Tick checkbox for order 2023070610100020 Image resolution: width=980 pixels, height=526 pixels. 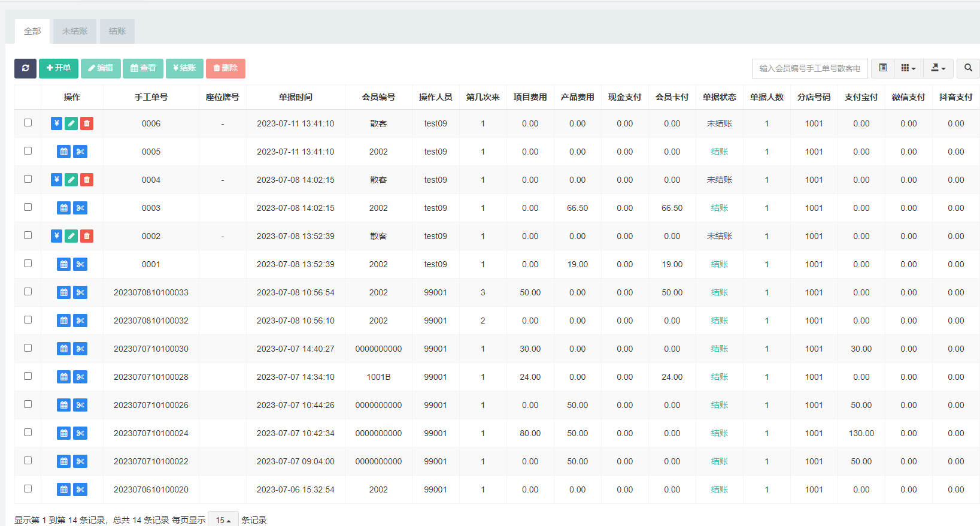(28, 488)
